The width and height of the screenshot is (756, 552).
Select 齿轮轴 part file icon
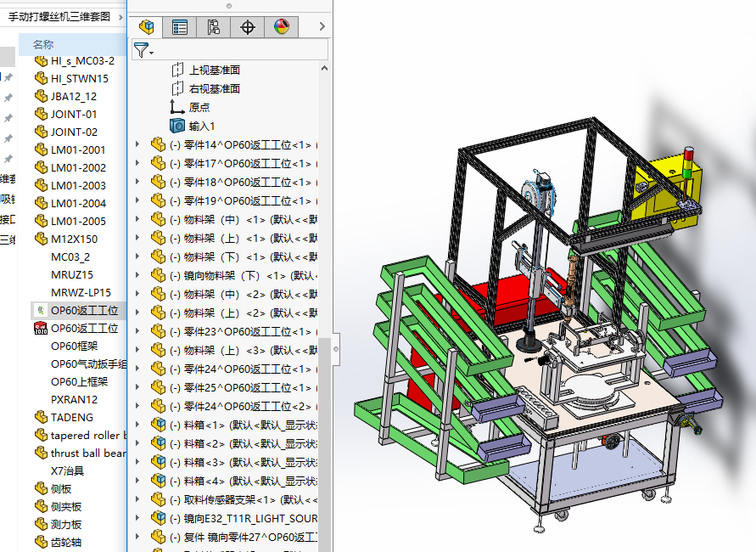click(41, 543)
